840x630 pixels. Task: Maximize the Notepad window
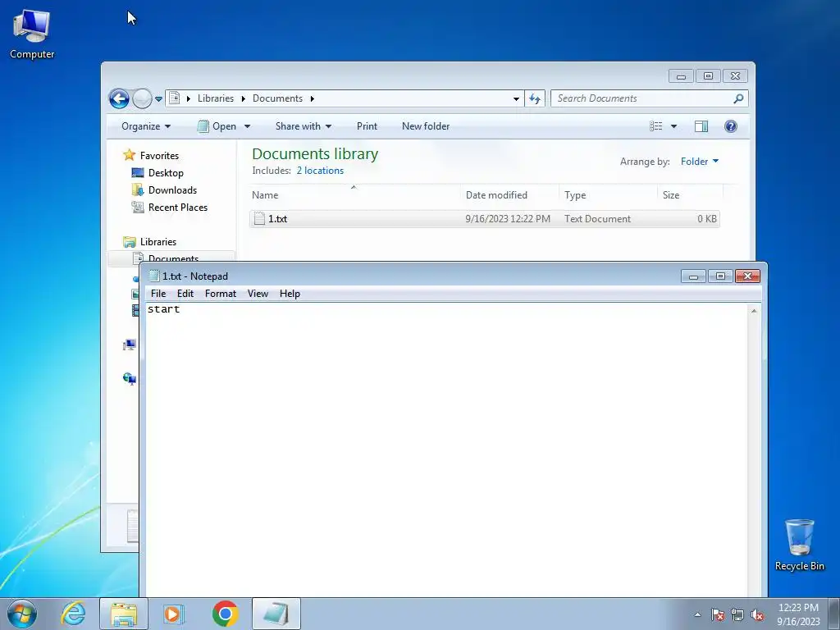coord(720,276)
